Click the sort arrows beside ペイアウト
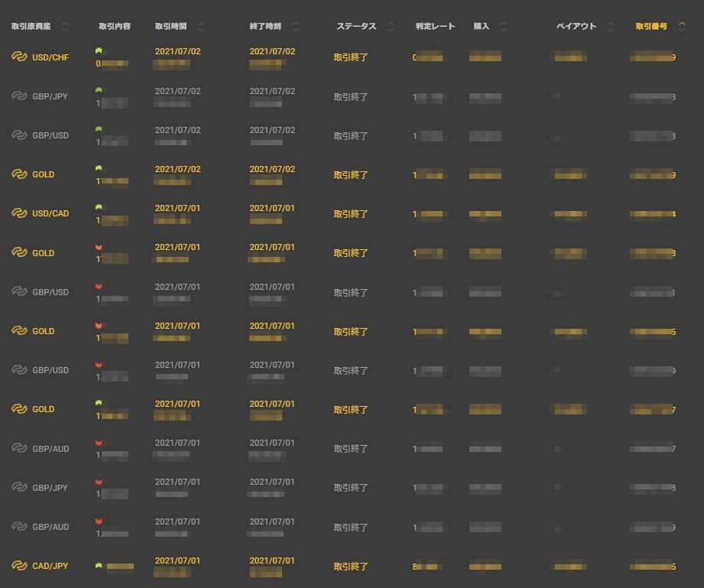This screenshot has width=704, height=588. click(x=611, y=27)
